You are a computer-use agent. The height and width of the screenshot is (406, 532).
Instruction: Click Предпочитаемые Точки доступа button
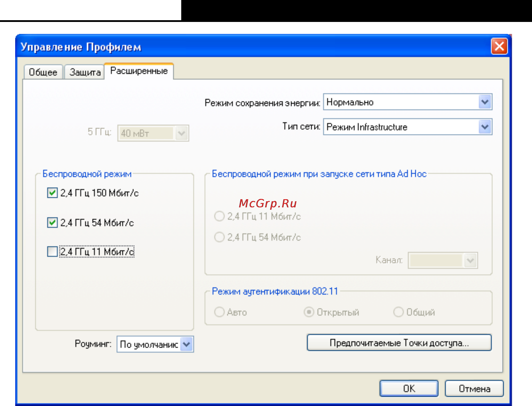click(399, 343)
